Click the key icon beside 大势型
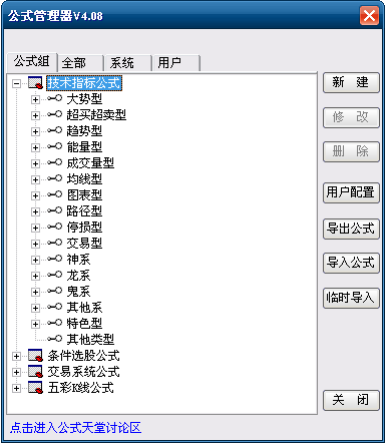The image size is (385, 443). (55, 98)
